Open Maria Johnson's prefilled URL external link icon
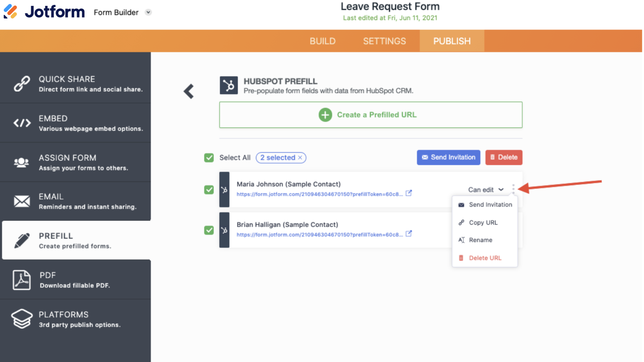The image size is (644, 362). (409, 193)
